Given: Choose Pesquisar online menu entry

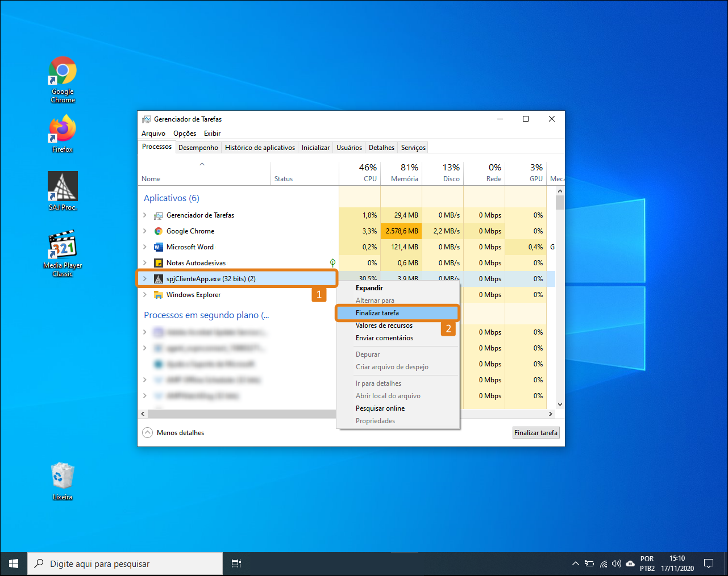Looking at the screenshot, I should 398,408.
